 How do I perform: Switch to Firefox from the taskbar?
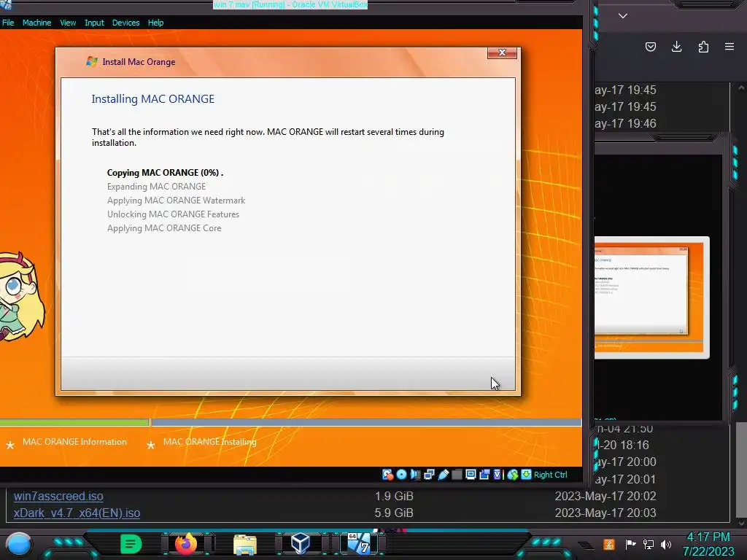click(x=186, y=544)
